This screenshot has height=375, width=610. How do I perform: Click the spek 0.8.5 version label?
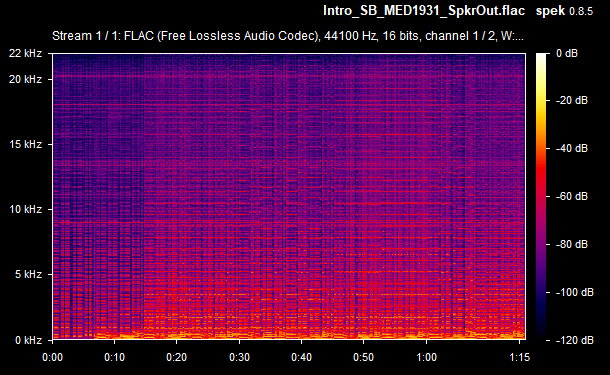point(564,11)
